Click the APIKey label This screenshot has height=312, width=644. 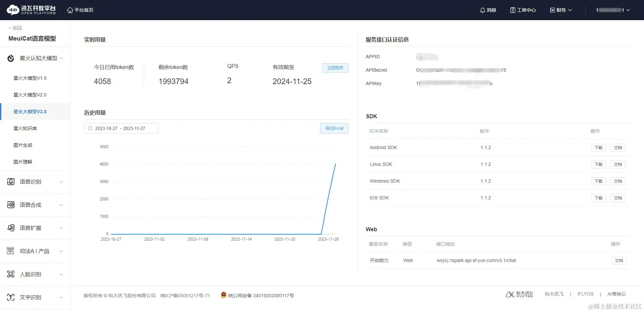click(374, 83)
